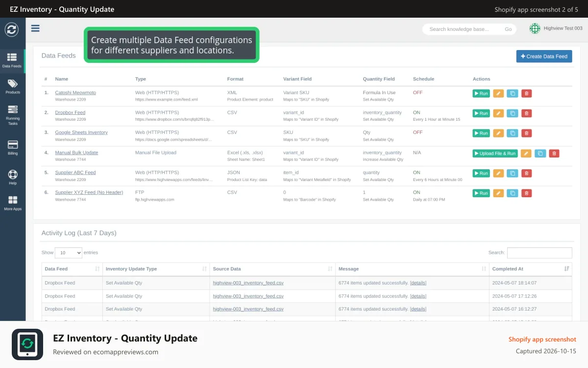Open the hamburger menu icon
The image size is (588, 368).
click(35, 28)
